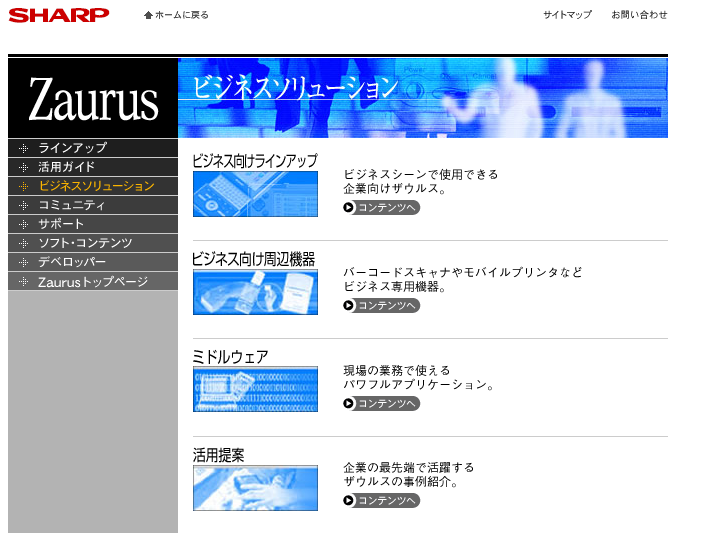Select 活用ガイド in the sidebar menu
Image resolution: width=703 pixels, height=533 pixels.
click(67, 167)
